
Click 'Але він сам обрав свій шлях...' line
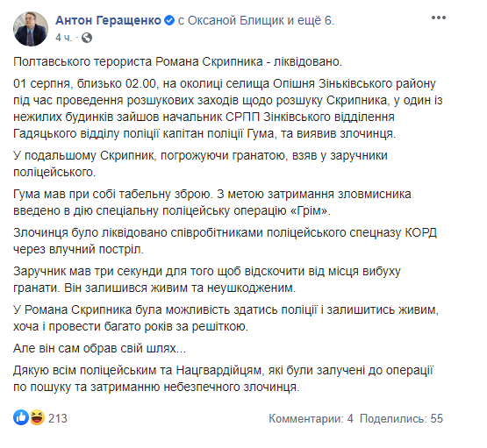pos(100,348)
